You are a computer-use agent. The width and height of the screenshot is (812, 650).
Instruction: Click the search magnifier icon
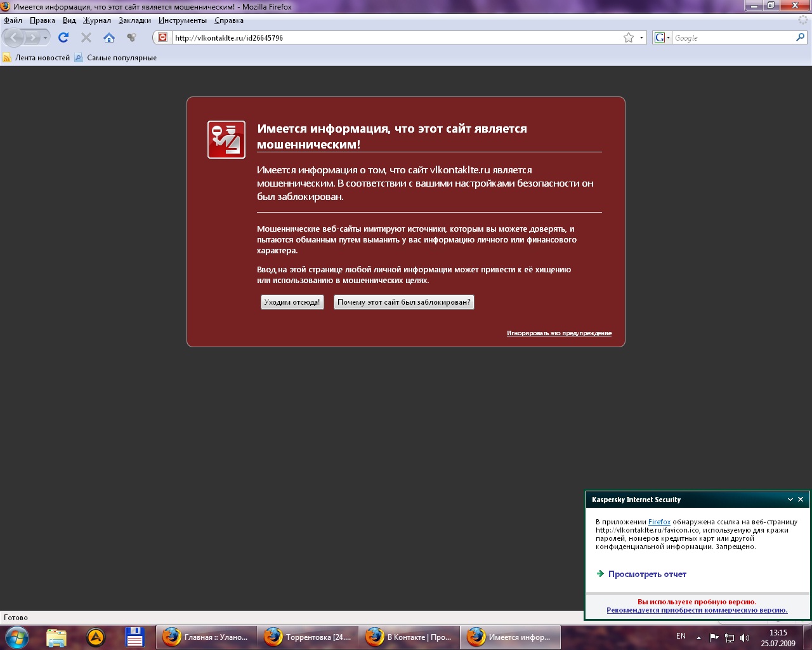point(800,37)
